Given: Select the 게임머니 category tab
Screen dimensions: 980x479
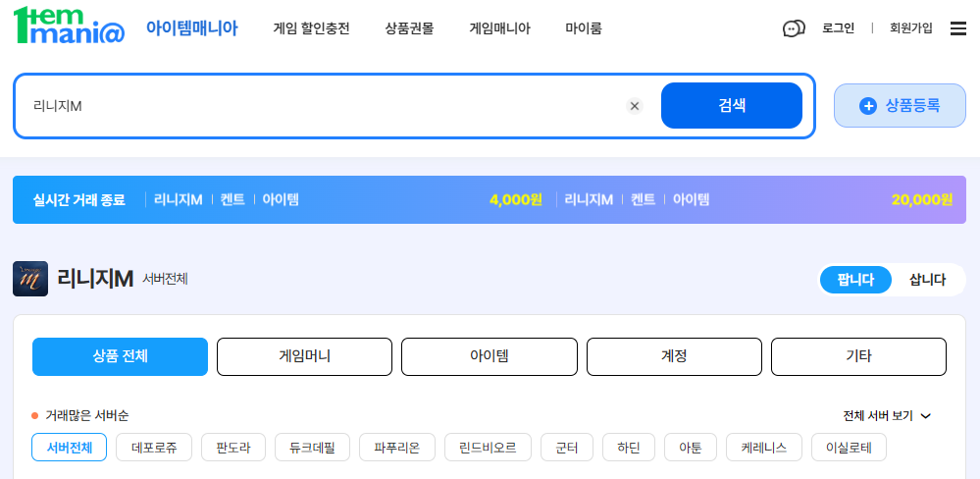Looking at the screenshot, I should coord(304,356).
